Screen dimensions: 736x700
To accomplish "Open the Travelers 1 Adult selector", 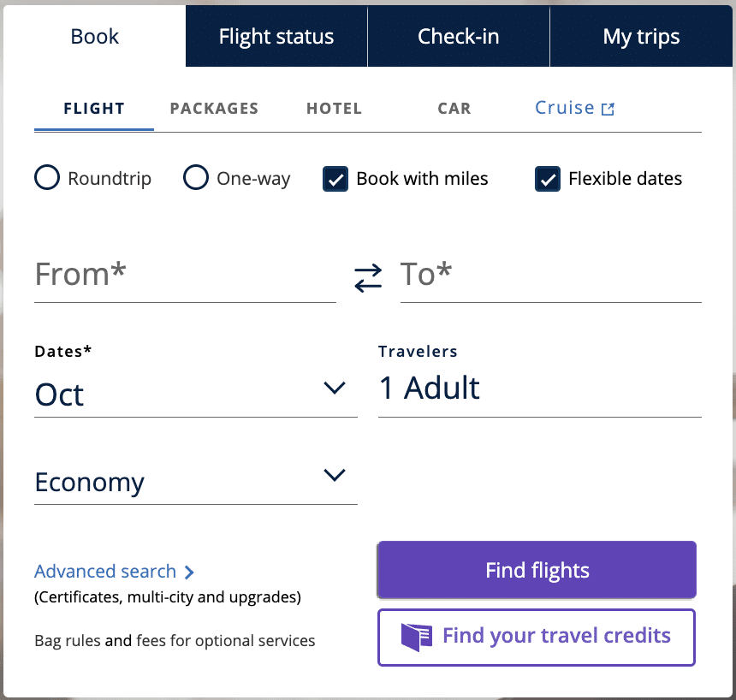I will (x=539, y=389).
